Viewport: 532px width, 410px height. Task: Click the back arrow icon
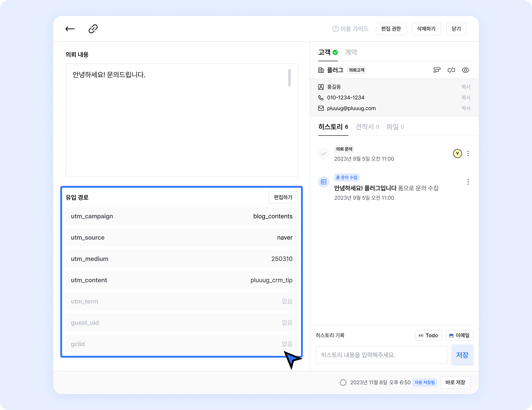70,29
